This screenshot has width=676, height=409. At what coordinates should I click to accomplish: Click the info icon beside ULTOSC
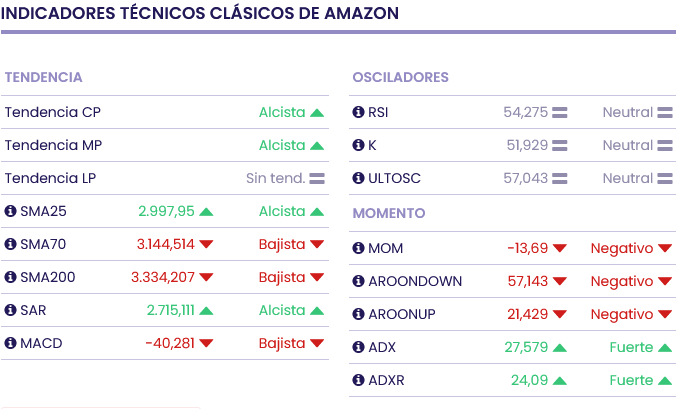click(x=359, y=179)
